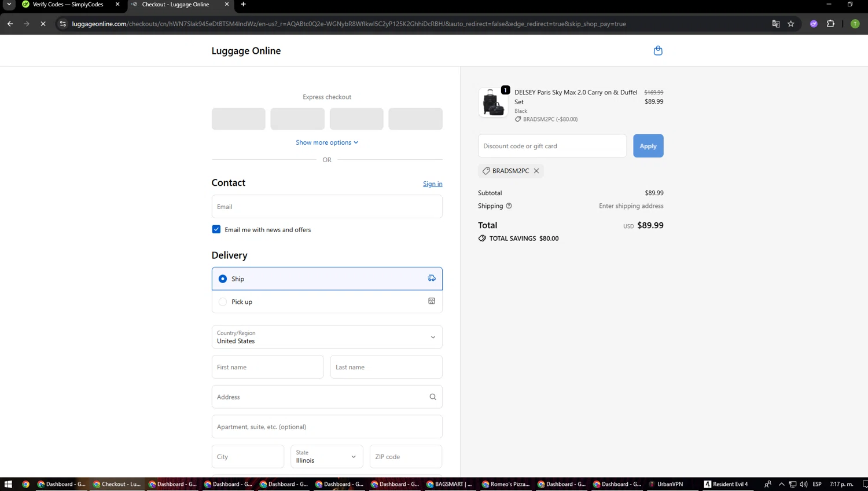The image size is (868, 491).
Task: Click the first express checkout button
Action: tap(238, 119)
